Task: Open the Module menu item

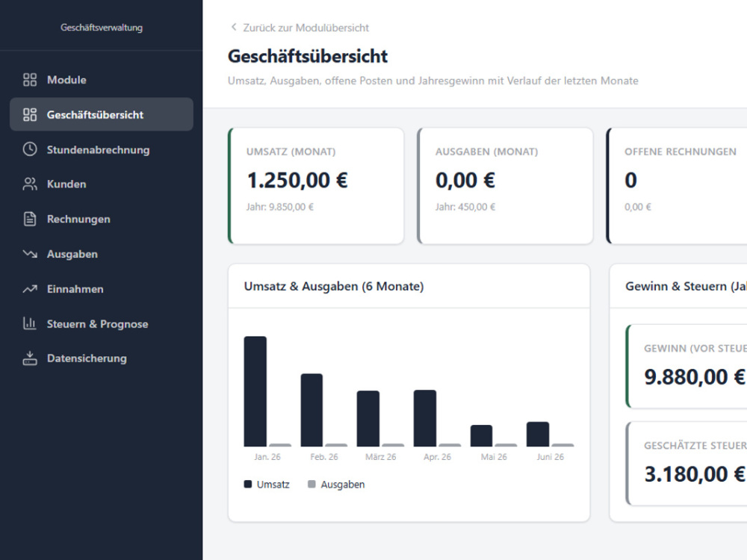Action: click(102, 80)
